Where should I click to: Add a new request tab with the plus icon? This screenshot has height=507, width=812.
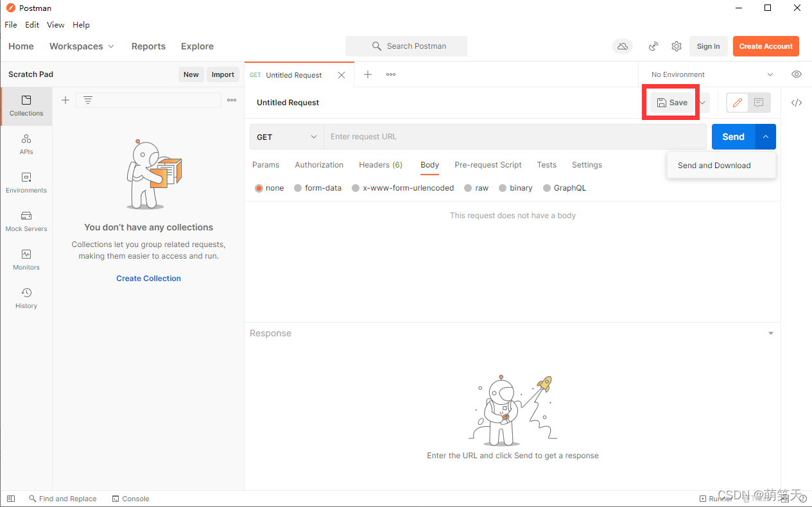[x=368, y=74]
